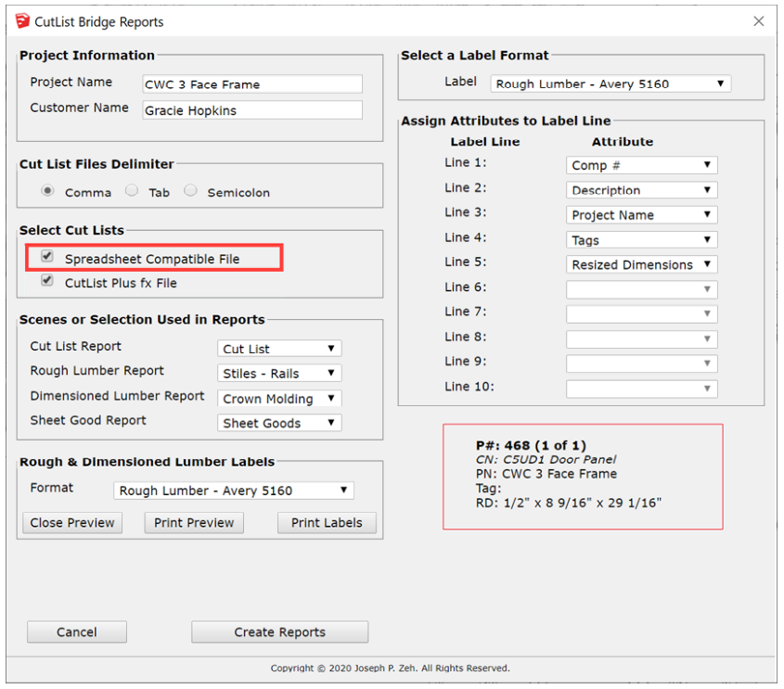784x689 pixels.
Task: Open Line 1 attribute dropdown showing Comp #
Action: (x=641, y=165)
